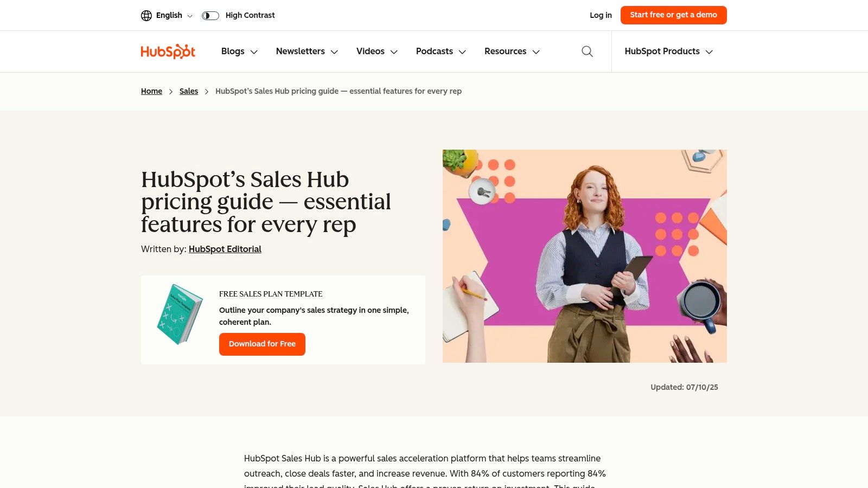Open the Newsletters menu
Viewport: 868px width, 488px height.
tap(306, 51)
